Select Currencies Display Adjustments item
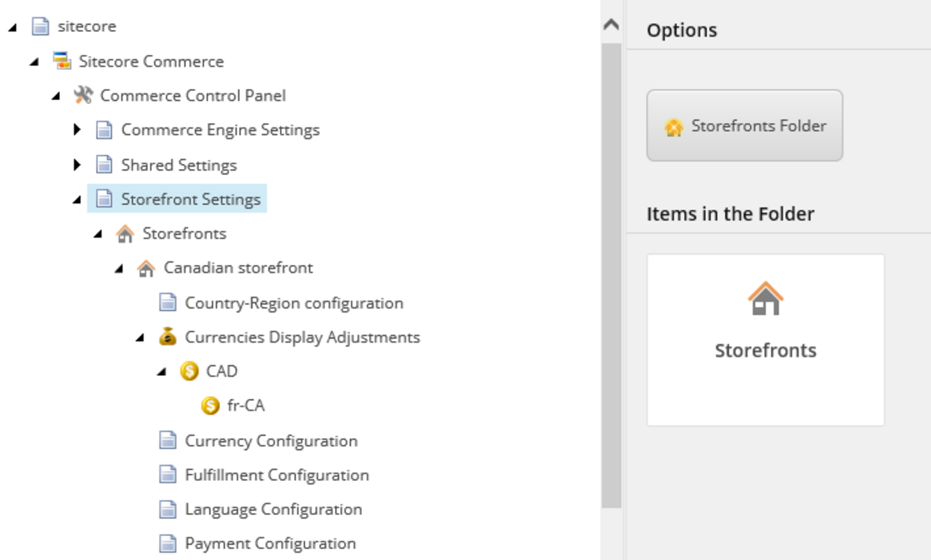Viewport: 931px width, 560px height. [303, 337]
